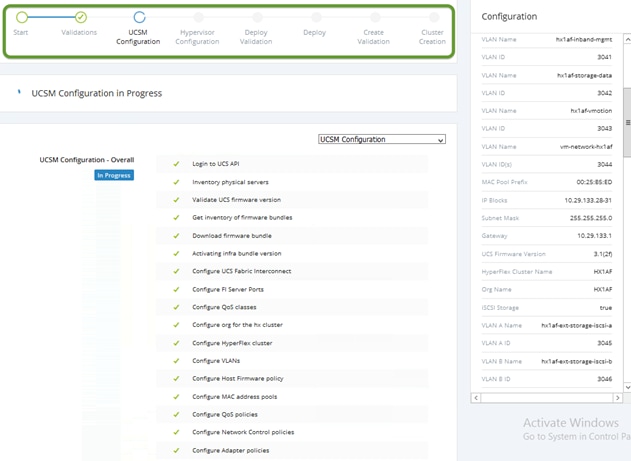Click check beside Configure Network Control policies
This screenshot has height=461, width=631.
point(176,432)
